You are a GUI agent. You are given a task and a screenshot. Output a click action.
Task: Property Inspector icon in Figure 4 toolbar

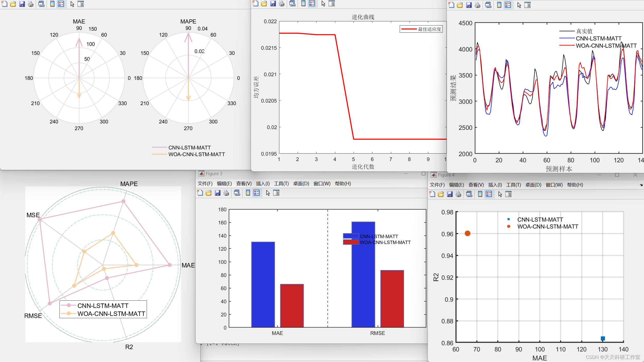pyautogui.click(x=508, y=194)
